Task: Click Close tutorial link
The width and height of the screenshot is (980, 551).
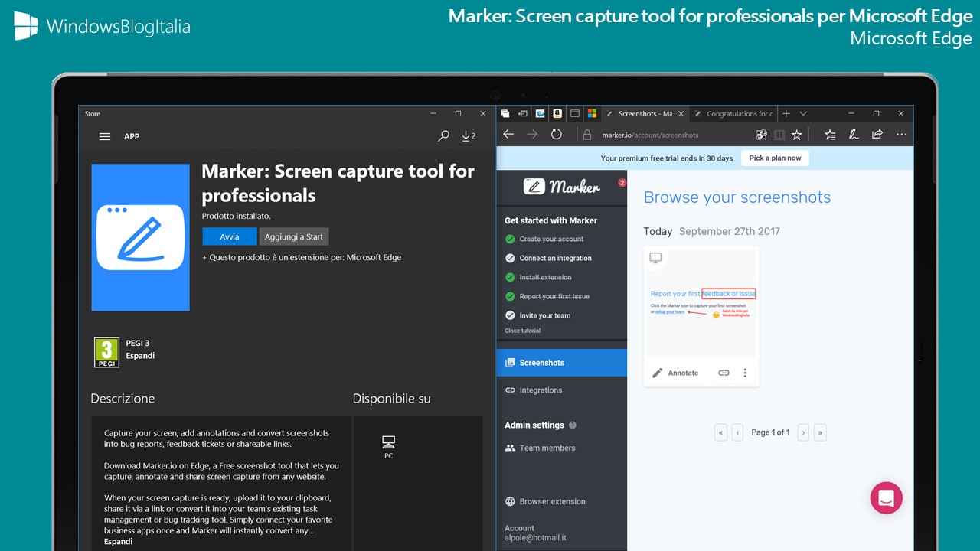Action: [522, 331]
